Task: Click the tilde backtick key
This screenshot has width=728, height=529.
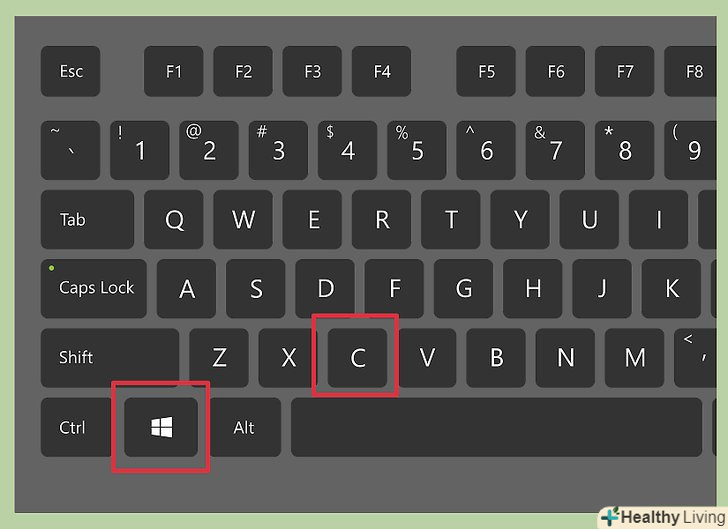Action: (71, 150)
